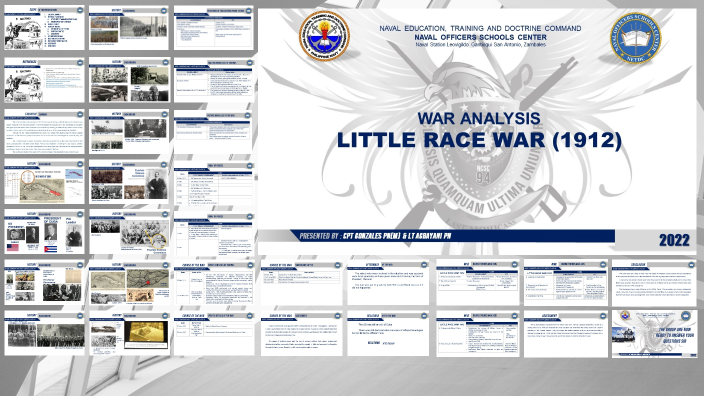This screenshot has height=396, width=704.
Task: Select the 'WAR ANALYSIS' heading text
Action: pos(479,119)
